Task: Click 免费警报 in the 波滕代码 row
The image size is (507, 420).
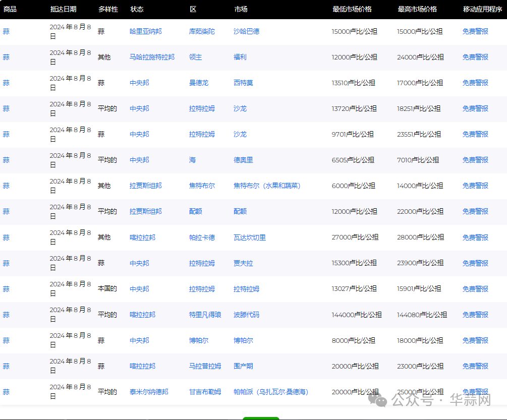Action: point(475,315)
